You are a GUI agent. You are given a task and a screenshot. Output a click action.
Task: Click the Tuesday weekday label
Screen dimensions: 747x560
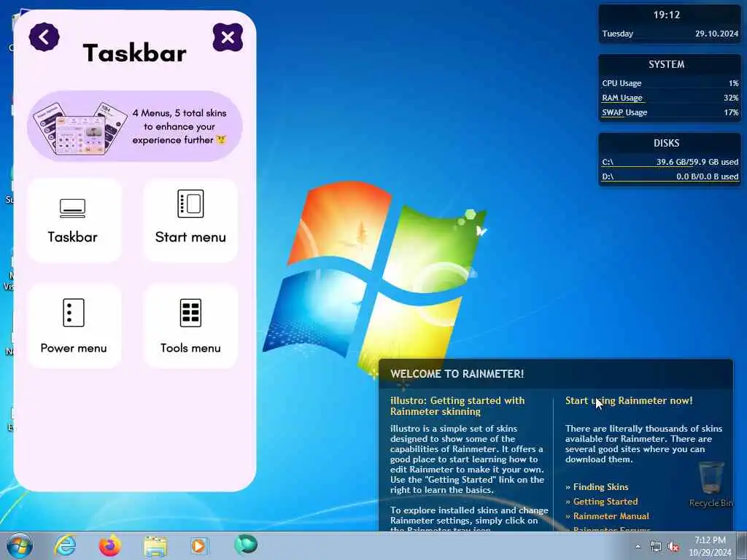(617, 34)
